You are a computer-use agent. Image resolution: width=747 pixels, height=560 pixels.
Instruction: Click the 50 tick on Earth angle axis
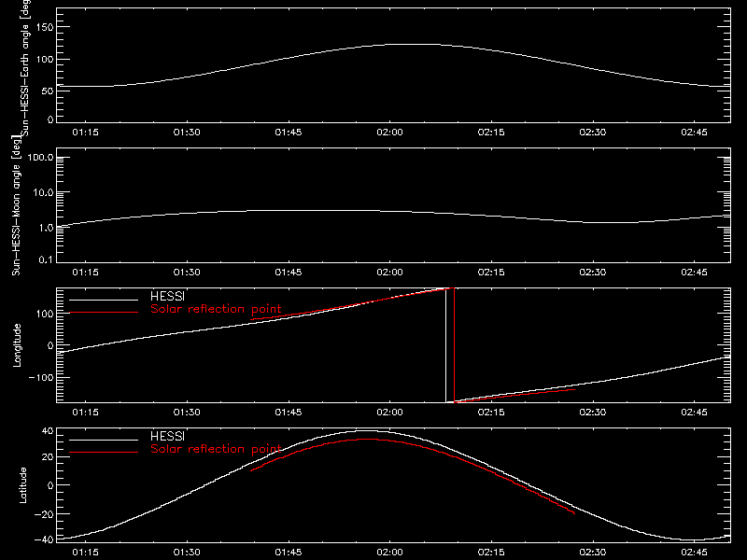tap(49, 91)
